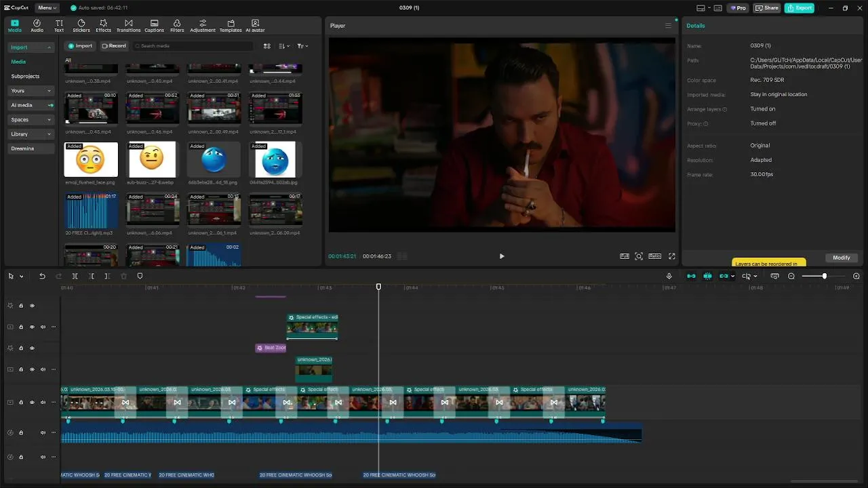Click the timeline zoom-out icon
Screen dimensions: 868x488
click(x=791, y=276)
